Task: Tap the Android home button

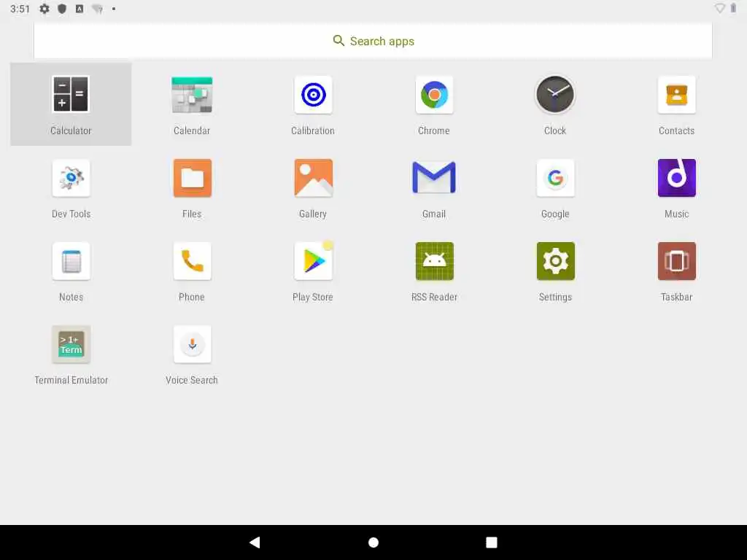Action: (373, 542)
